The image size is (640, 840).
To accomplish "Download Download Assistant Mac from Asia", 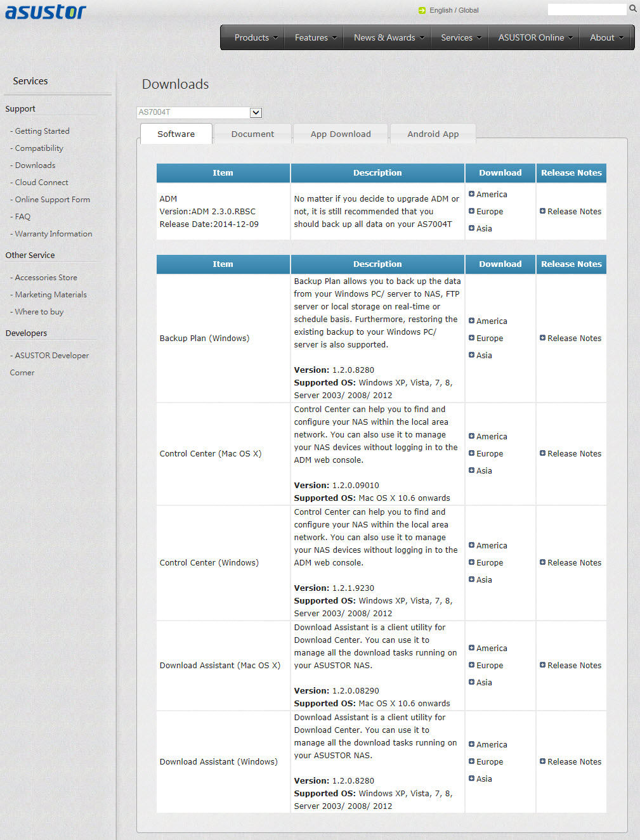I will [x=484, y=682].
